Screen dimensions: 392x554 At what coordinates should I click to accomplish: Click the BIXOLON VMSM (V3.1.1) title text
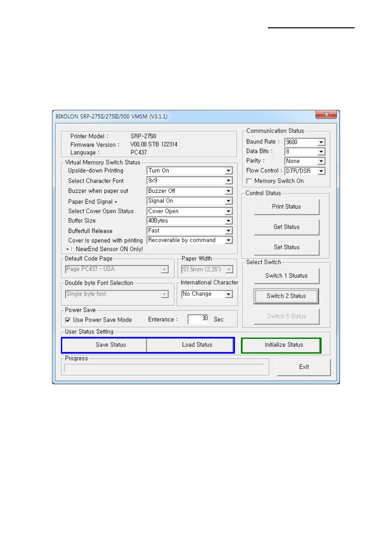[x=111, y=116]
